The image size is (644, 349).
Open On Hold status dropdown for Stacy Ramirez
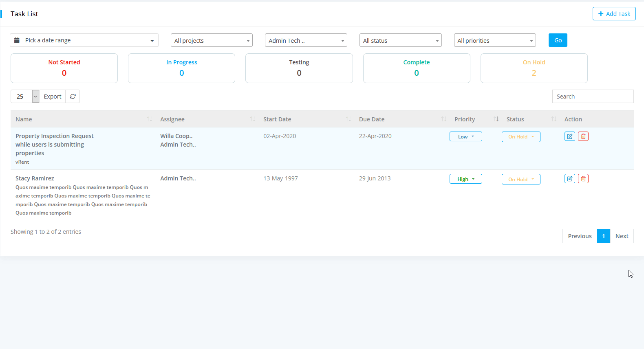520,179
